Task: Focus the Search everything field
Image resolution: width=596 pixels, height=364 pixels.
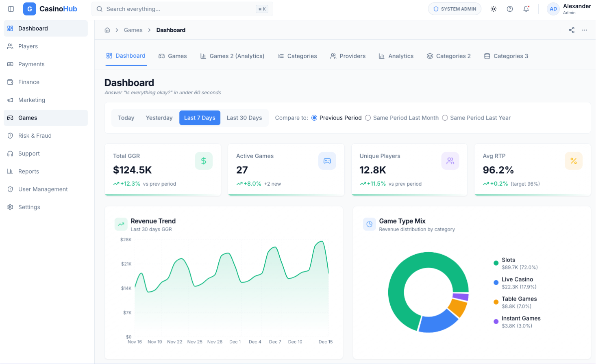Action: [x=179, y=9]
